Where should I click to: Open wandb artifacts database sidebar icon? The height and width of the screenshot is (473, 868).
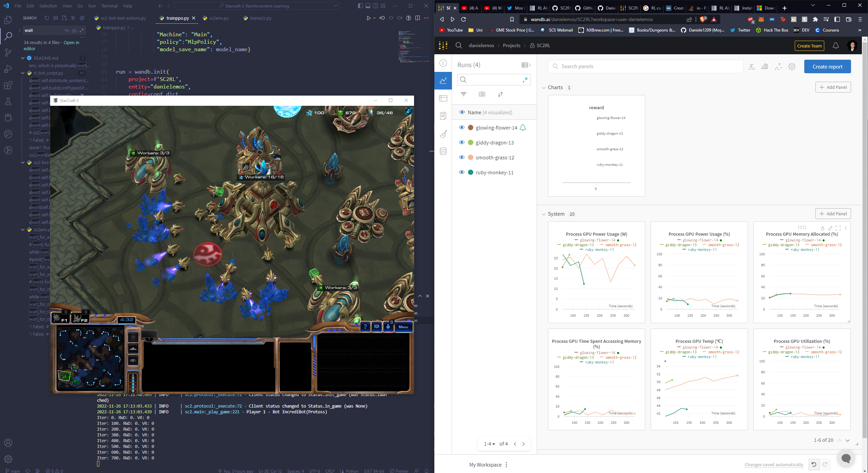443,151
